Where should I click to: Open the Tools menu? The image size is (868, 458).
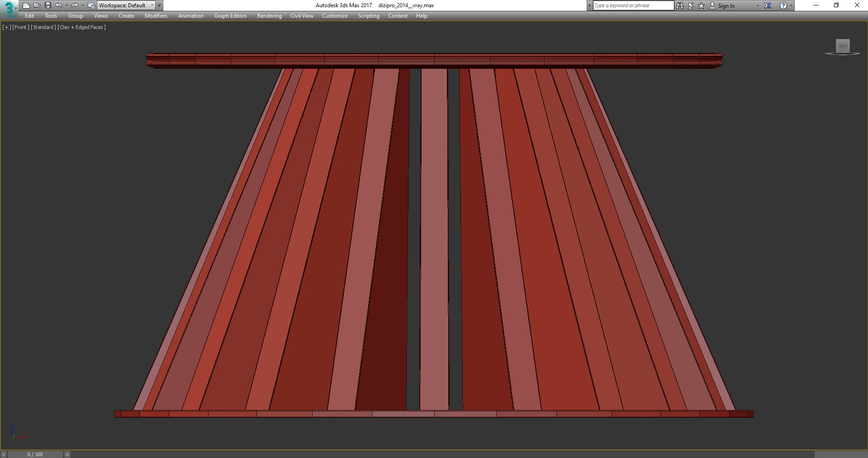(51, 16)
